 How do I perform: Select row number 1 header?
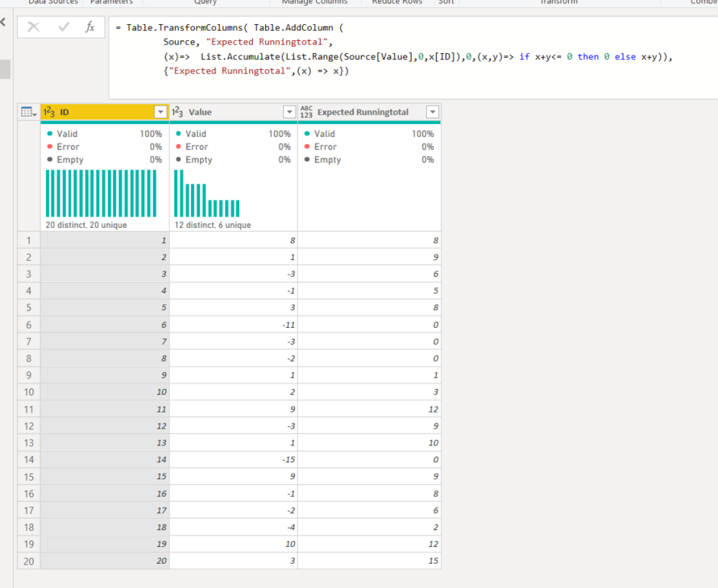point(29,240)
